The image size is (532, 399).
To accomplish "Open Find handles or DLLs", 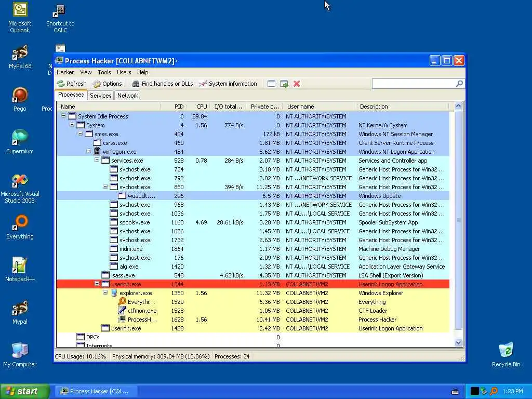I will point(163,84).
